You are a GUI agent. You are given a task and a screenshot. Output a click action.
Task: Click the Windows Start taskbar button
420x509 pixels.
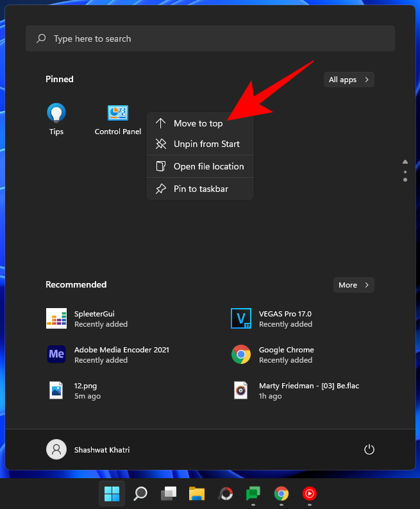[112, 494]
